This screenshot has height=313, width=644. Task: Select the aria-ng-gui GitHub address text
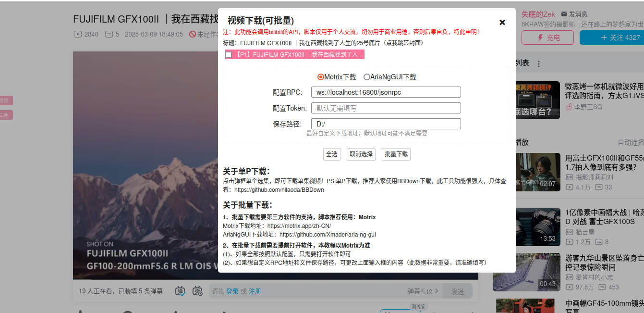(328, 235)
